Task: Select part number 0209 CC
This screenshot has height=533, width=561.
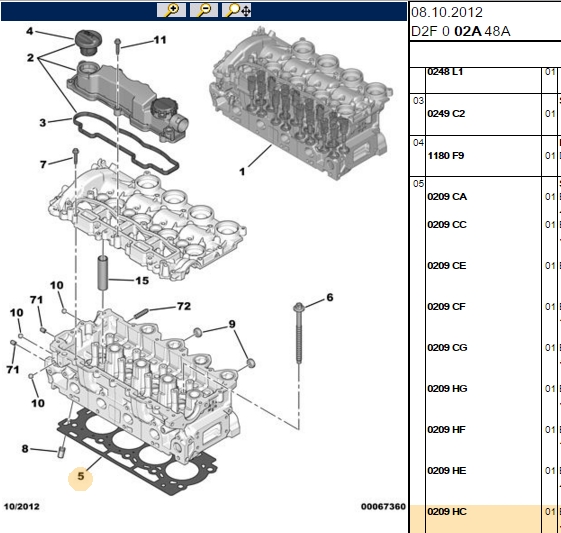Action: (x=447, y=225)
